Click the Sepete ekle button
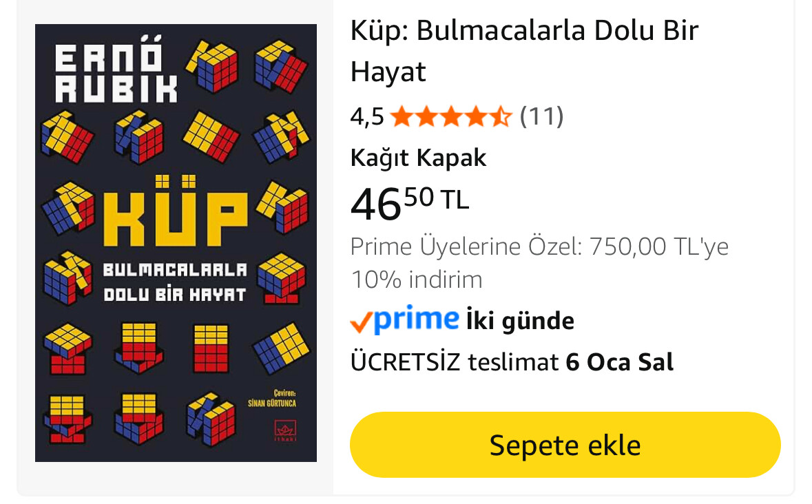The width and height of the screenshot is (812, 504). point(565,445)
